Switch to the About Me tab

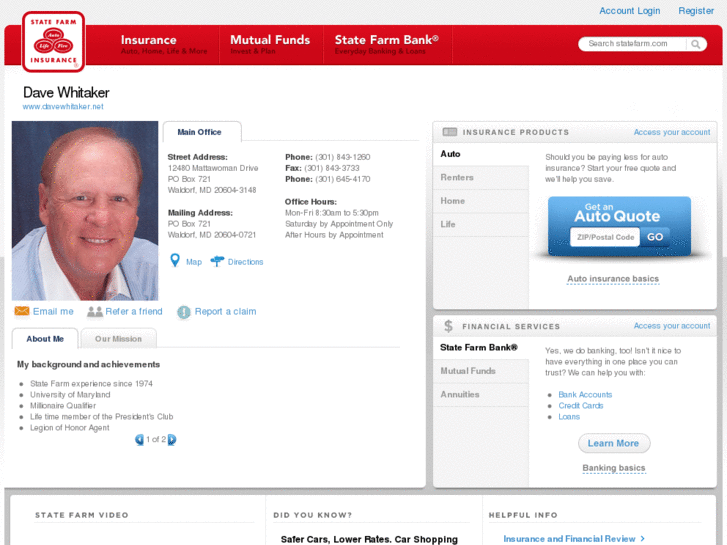tap(45, 339)
